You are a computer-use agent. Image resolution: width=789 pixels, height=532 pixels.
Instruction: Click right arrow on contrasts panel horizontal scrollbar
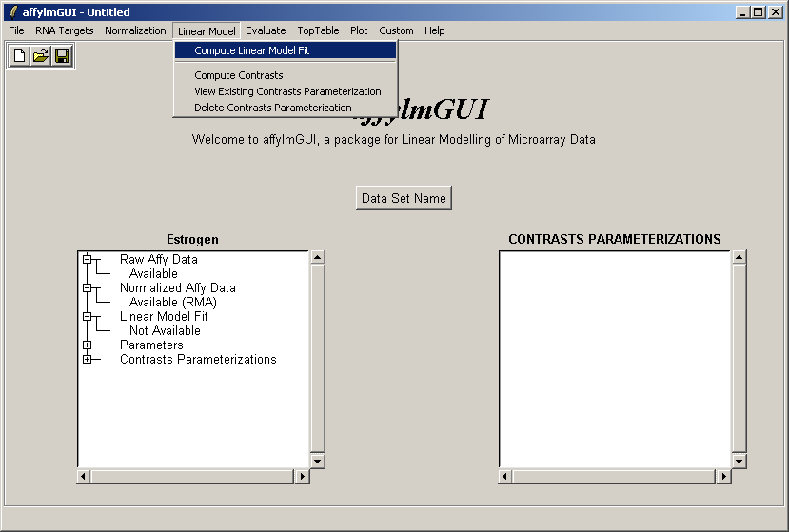point(723,476)
